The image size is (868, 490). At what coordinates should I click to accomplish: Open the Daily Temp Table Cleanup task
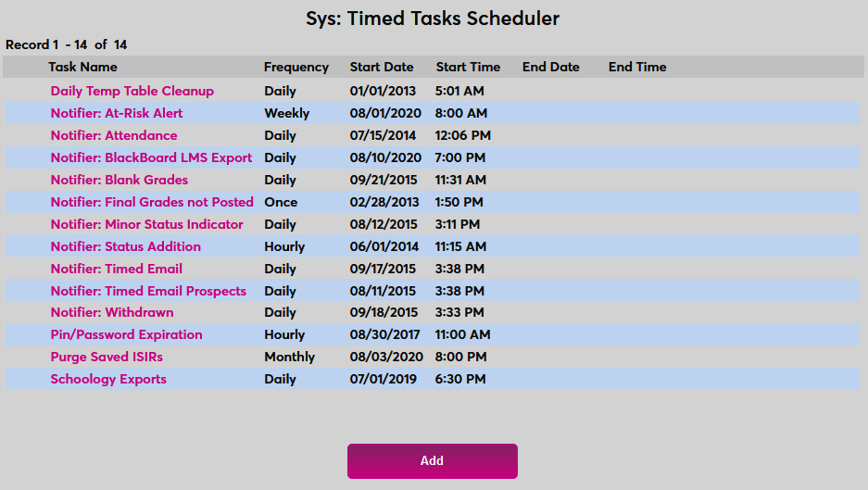click(x=132, y=91)
